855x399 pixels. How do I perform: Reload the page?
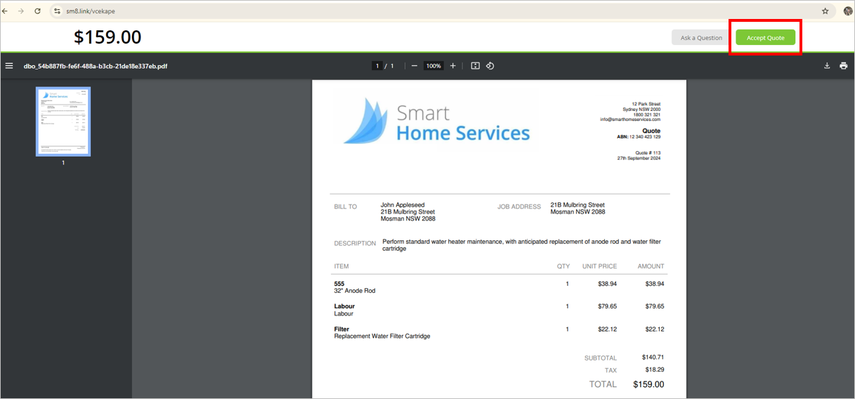[x=38, y=11]
